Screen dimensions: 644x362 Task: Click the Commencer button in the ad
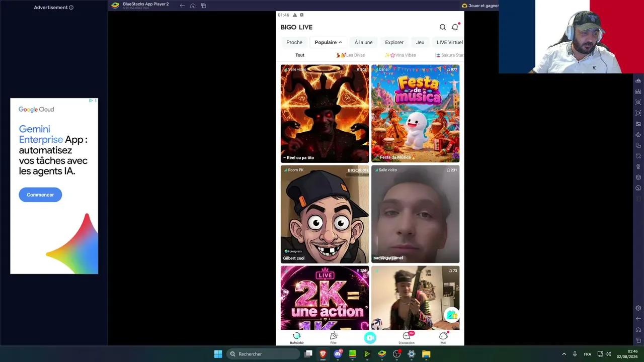pyautogui.click(x=40, y=195)
